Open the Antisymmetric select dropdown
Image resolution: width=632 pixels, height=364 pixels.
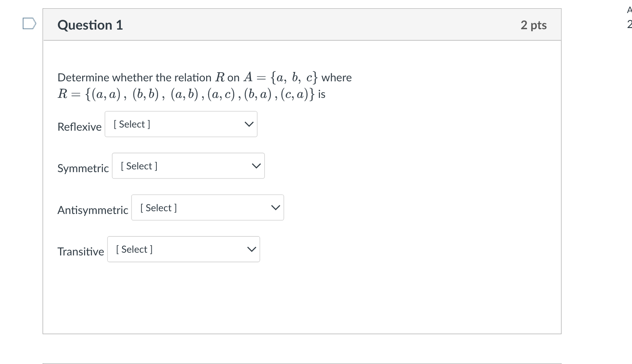(207, 208)
